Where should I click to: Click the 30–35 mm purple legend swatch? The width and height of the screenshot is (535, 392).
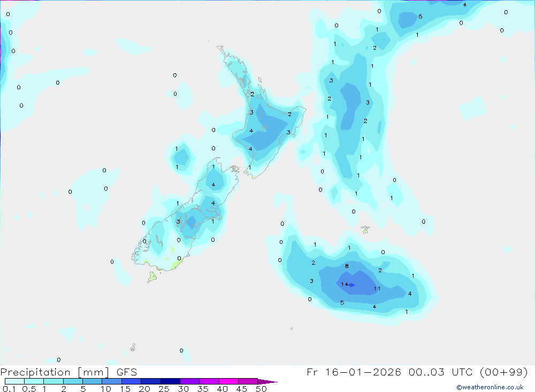190,381
